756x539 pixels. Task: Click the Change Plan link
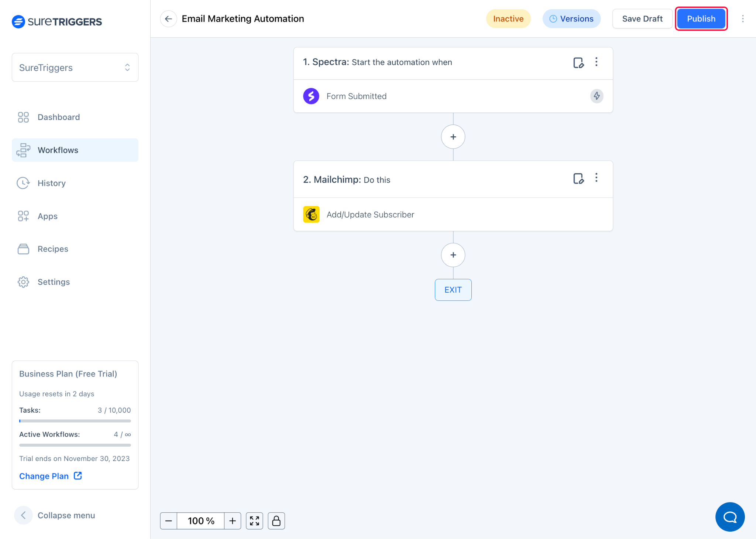coord(44,476)
